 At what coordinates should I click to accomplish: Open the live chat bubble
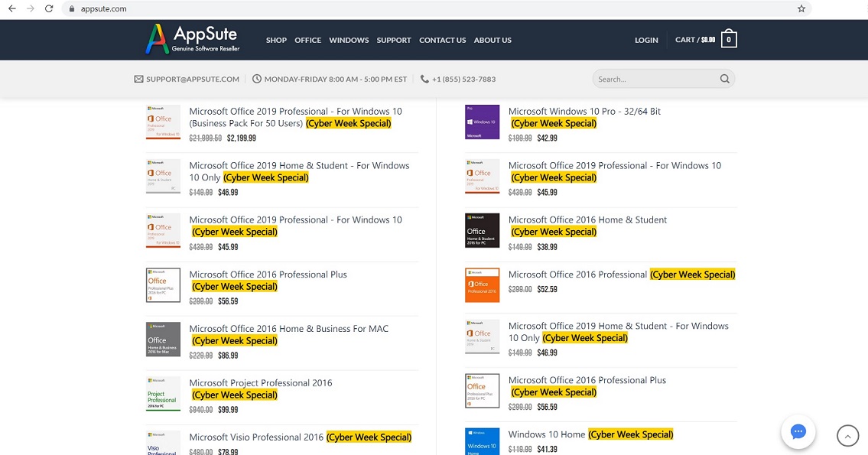click(x=798, y=432)
